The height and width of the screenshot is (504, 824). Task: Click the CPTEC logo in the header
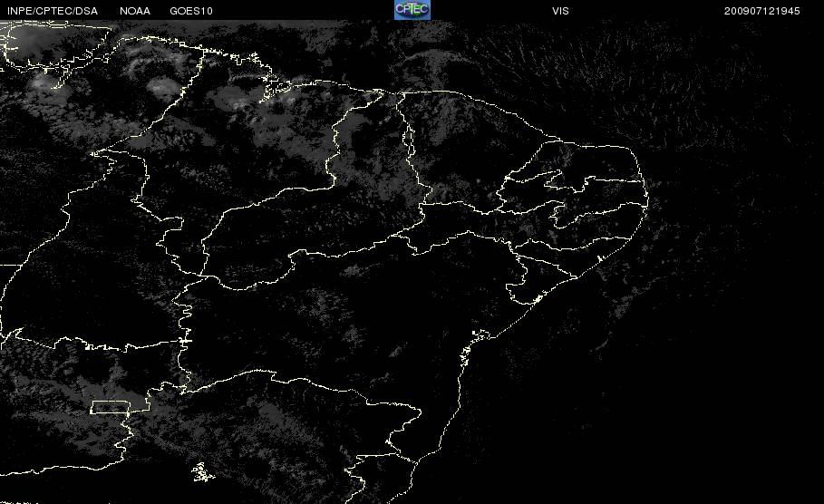click(412, 9)
